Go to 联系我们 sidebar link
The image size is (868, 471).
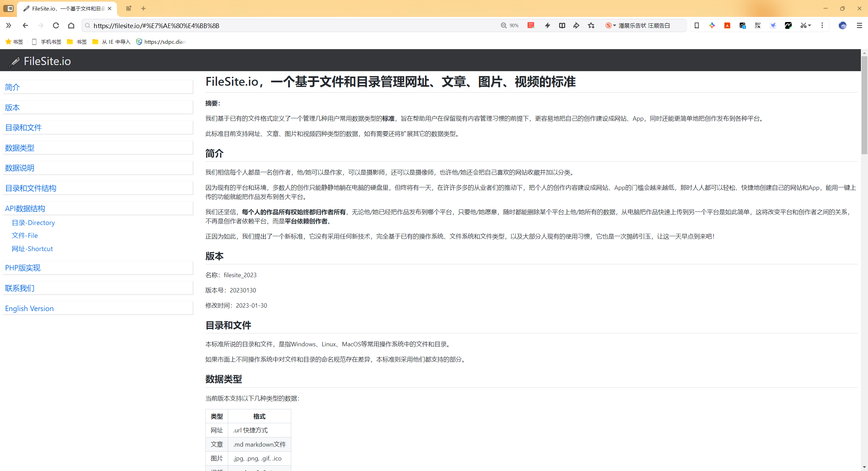(98, 288)
